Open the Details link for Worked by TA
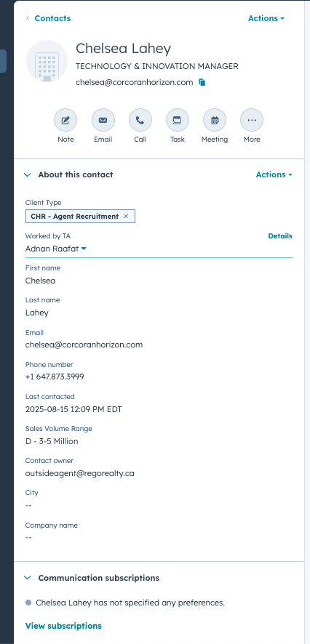Viewport: 310px width, 644px height. pyautogui.click(x=280, y=236)
